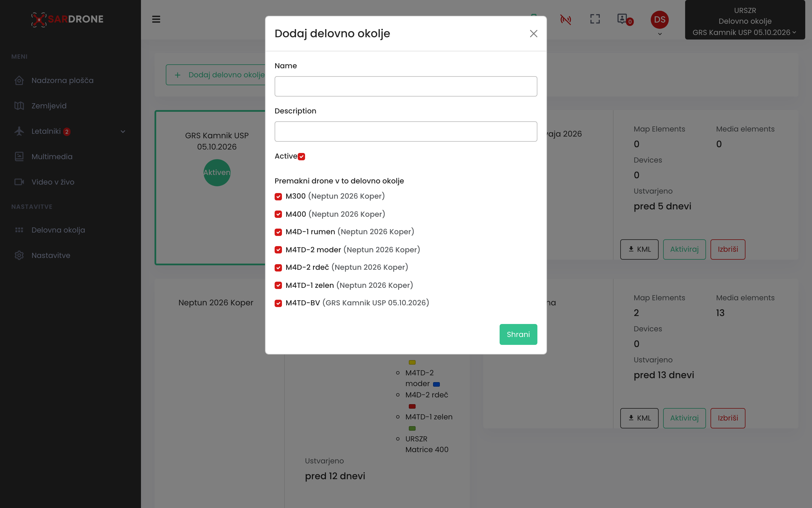
Task: Uncheck the M300 drone checkbox
Action: click(x=278, y=196)
